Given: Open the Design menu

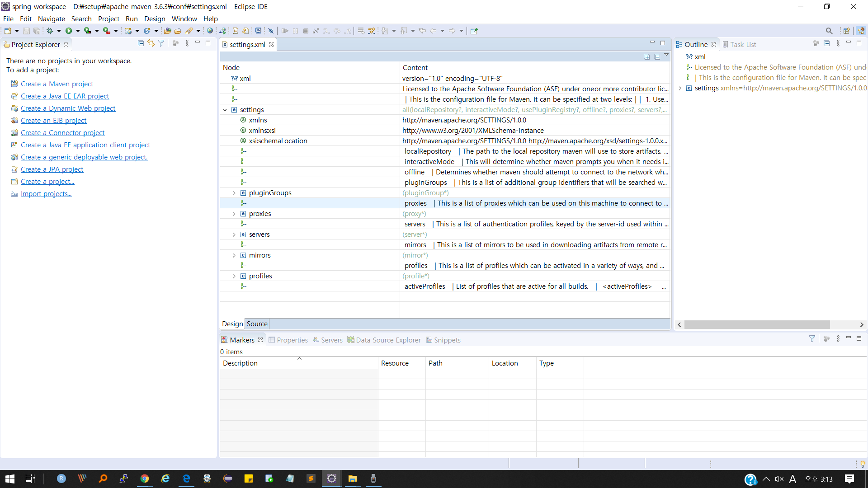Looking at the screenshot, I should tap(155, 19).
